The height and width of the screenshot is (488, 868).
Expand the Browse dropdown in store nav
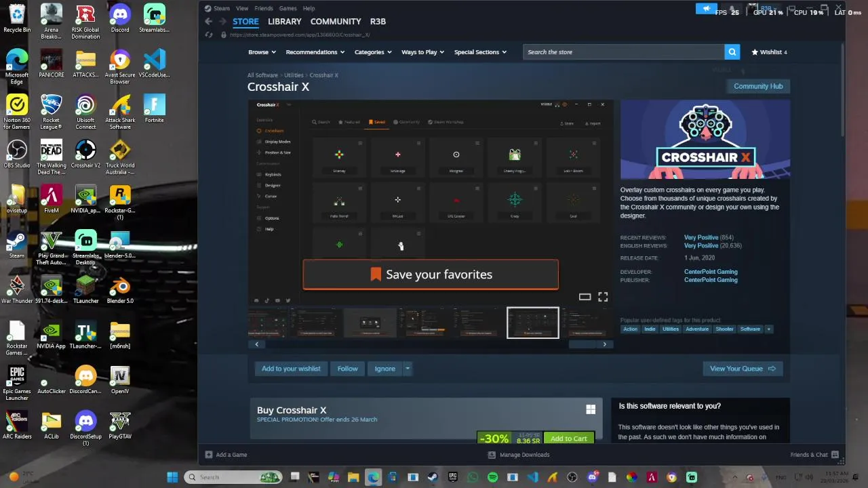pos(262,52)
